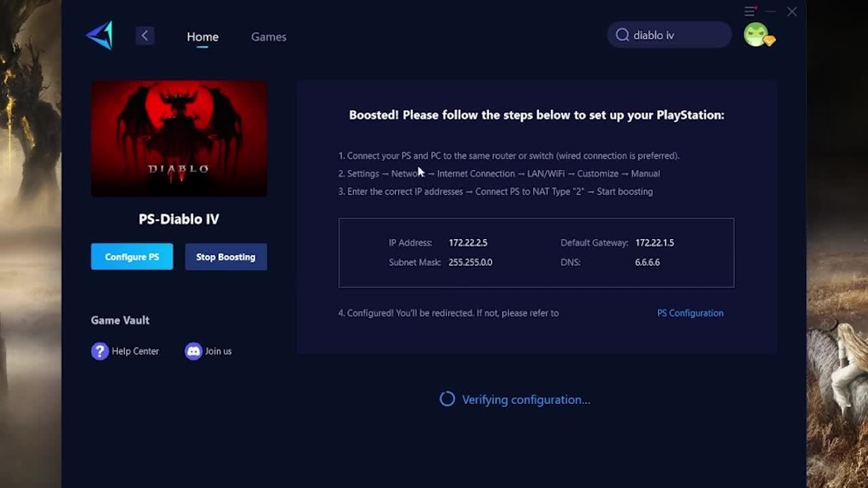Click the Help Center question mark icon

click(x=100, y=351)
